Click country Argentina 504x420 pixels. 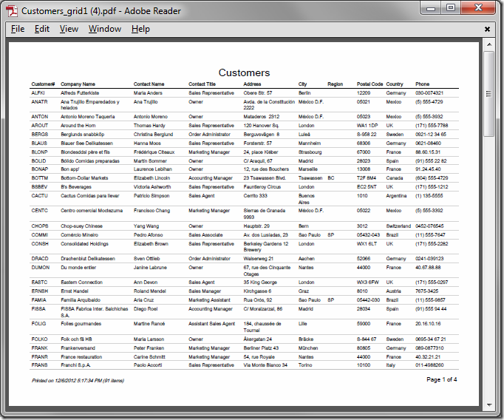coord(396,196)
